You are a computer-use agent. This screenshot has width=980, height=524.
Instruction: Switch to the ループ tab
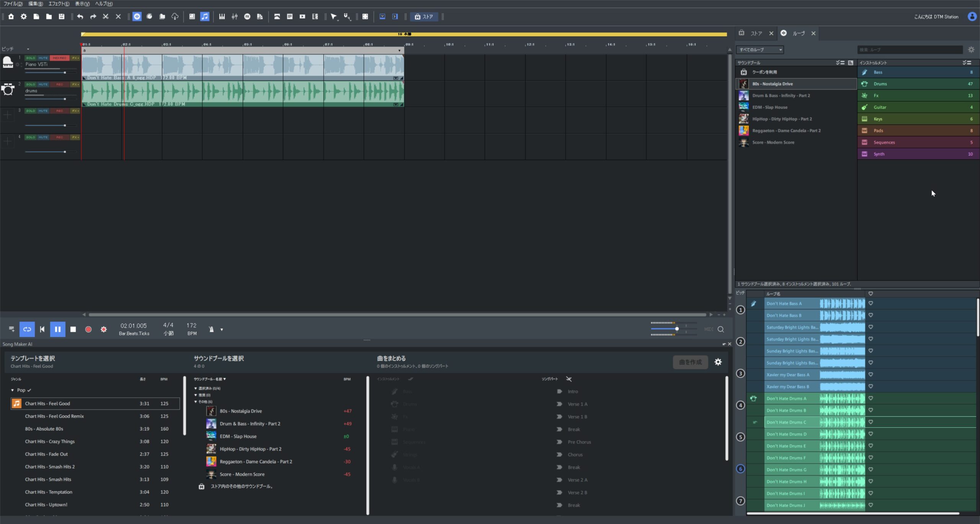coord(799,33)
